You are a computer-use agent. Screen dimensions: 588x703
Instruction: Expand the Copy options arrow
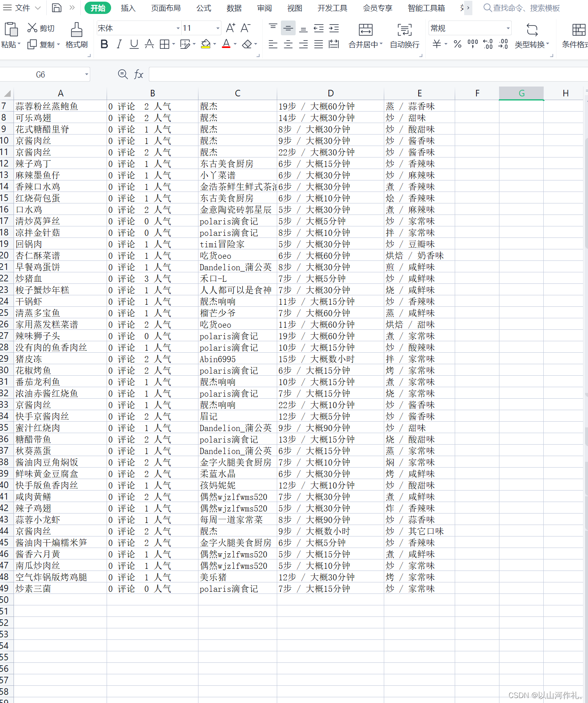click(x=58, y=44)
